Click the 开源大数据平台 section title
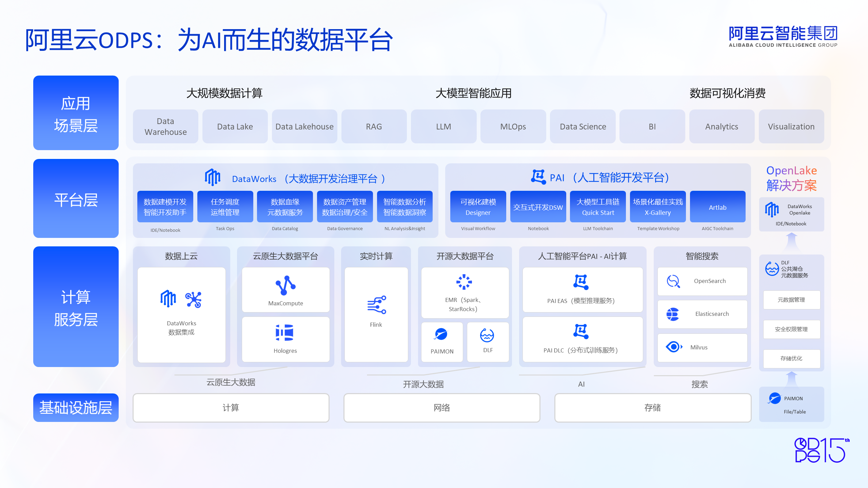Screen dimensions: 868x488 click(465, 256)
